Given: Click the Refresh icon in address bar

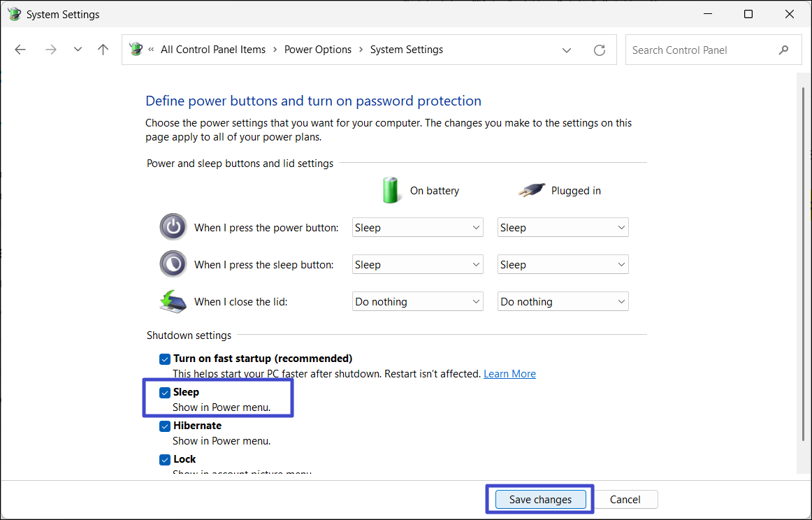Looking at the screenshot, I should (599, 50).
